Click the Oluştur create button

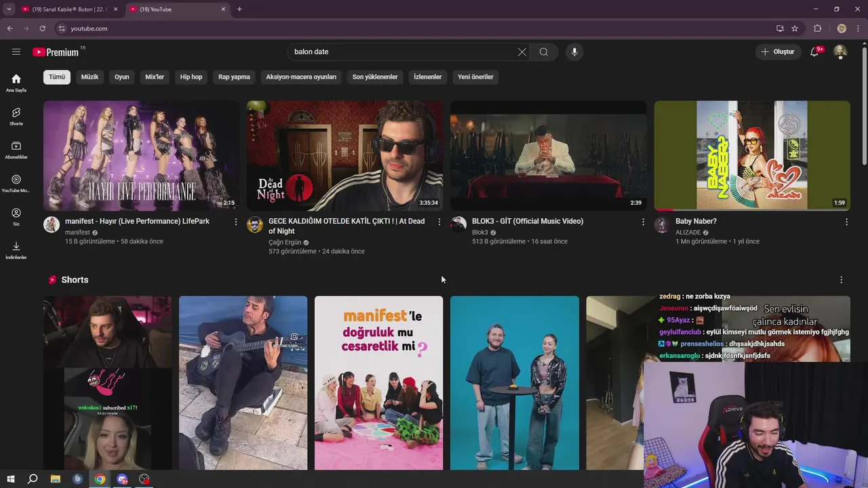(x=777, y=52)
